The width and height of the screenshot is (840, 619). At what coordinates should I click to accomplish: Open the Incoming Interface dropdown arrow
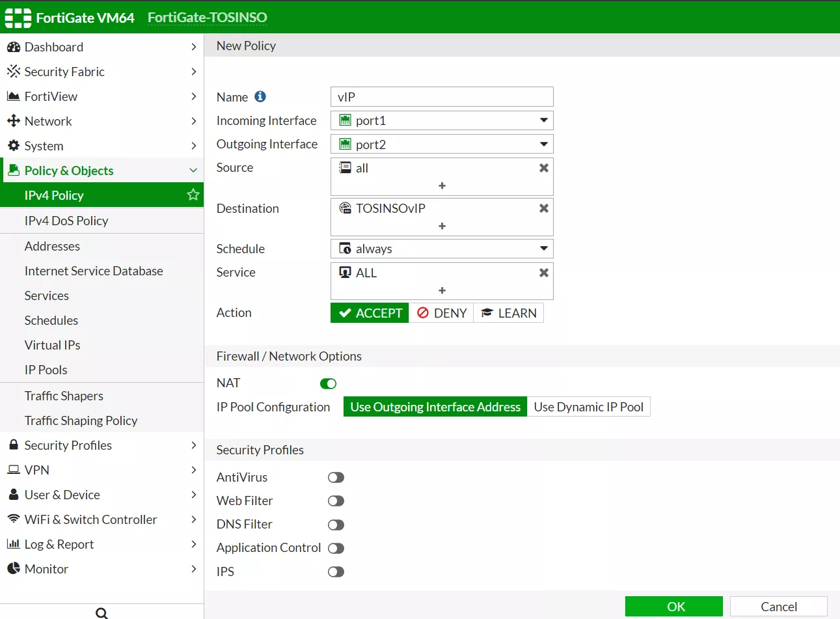[544, 120]
